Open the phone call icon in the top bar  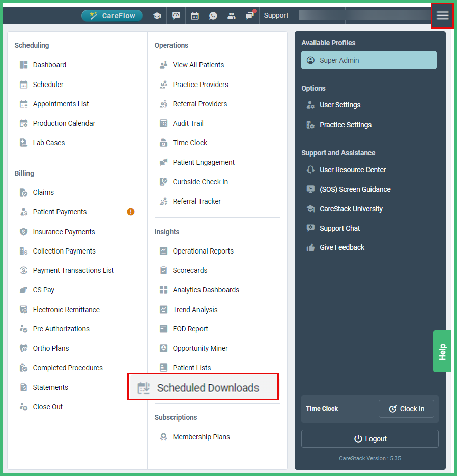[x=213, y=16]
